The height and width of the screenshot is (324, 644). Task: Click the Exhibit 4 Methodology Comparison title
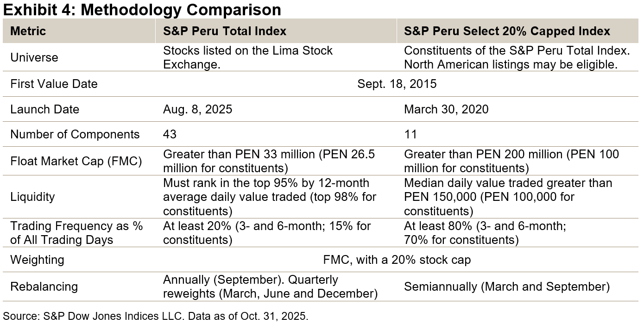click(x=142, y=9)
